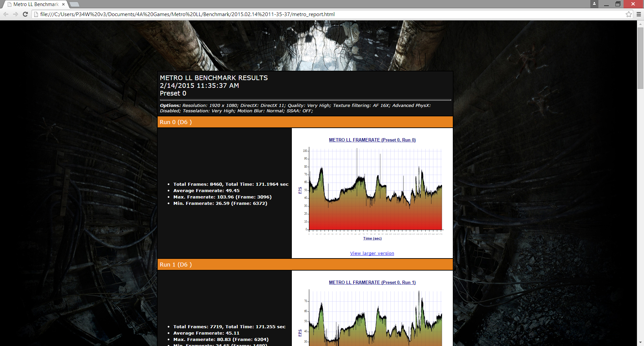The width and height of the screenshot is (644, 346).
Task: Click the 2/14/2015 11:35:37 AM timestamp
Action: coord(199,85)
